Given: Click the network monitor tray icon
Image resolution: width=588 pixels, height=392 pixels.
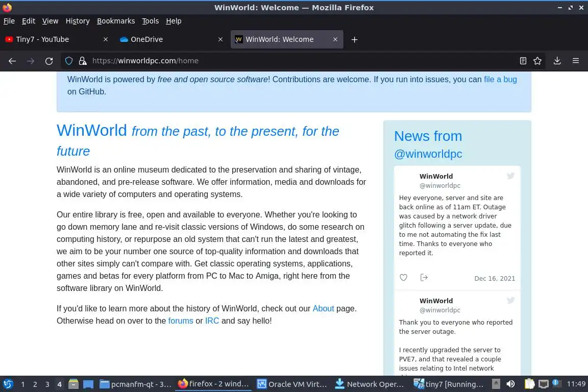Looking at the screenshot, I should (544, 384).
